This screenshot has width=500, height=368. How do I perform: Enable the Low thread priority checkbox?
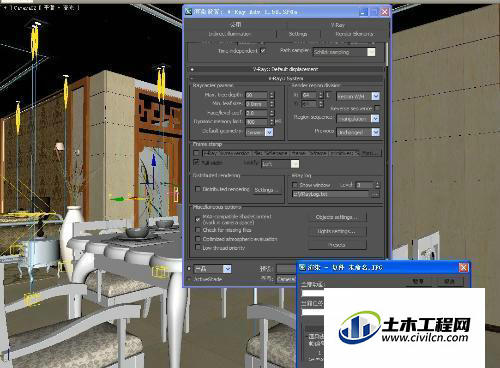click(x=198, y=248)
